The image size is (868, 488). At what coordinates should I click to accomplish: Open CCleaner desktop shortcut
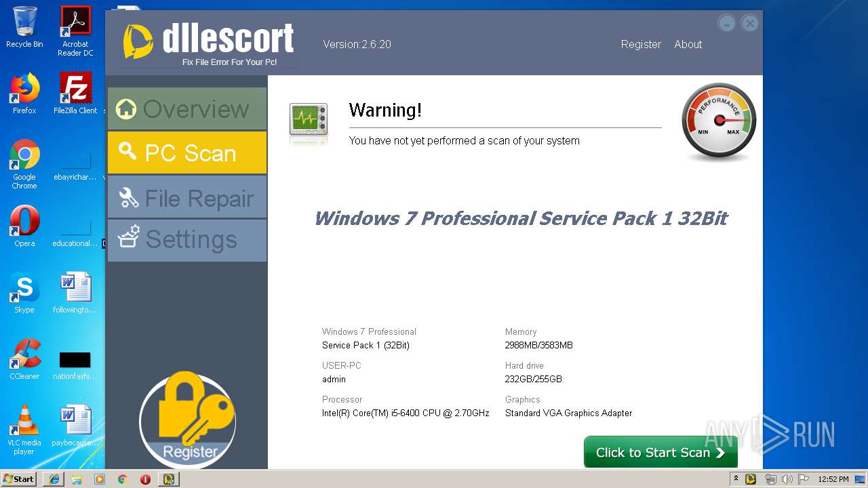24,359
